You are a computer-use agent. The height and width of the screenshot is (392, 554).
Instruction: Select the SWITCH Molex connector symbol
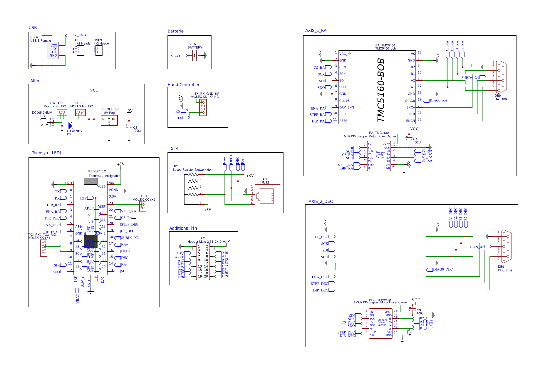coord(62,113)
